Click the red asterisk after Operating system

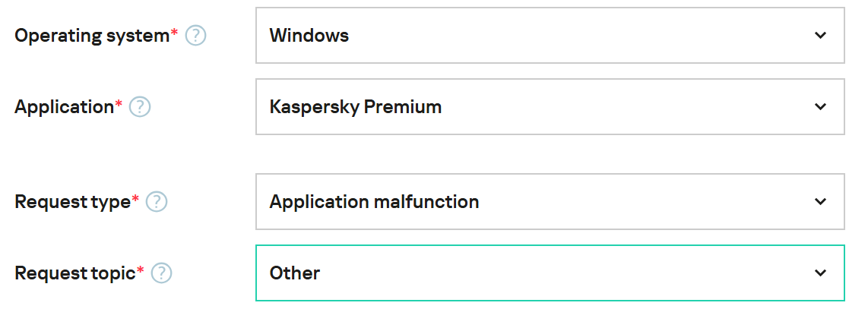click(x=174, y=33)
